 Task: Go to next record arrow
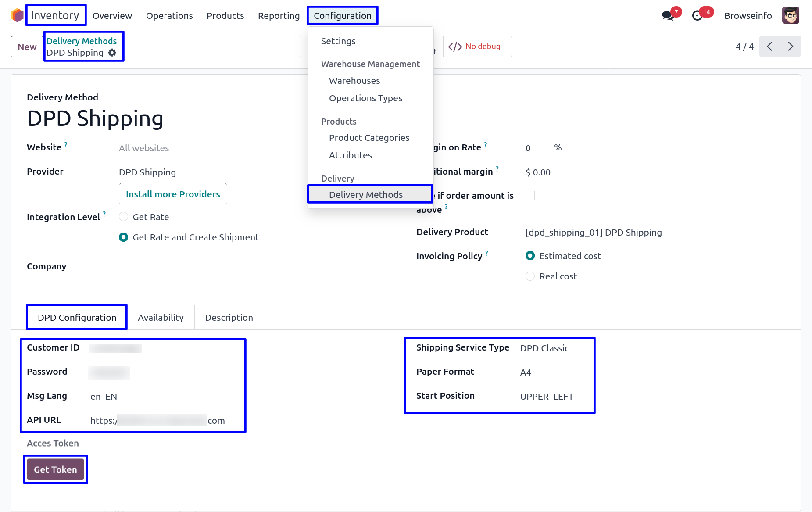pyautogui.click(x=791, y=47)
